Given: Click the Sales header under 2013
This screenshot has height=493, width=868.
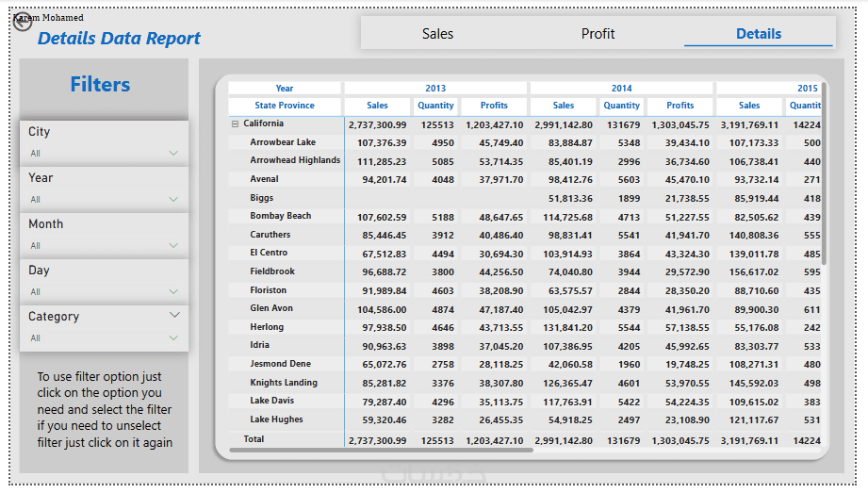Looking at the screenshot, I should click(x=377, y=106).
